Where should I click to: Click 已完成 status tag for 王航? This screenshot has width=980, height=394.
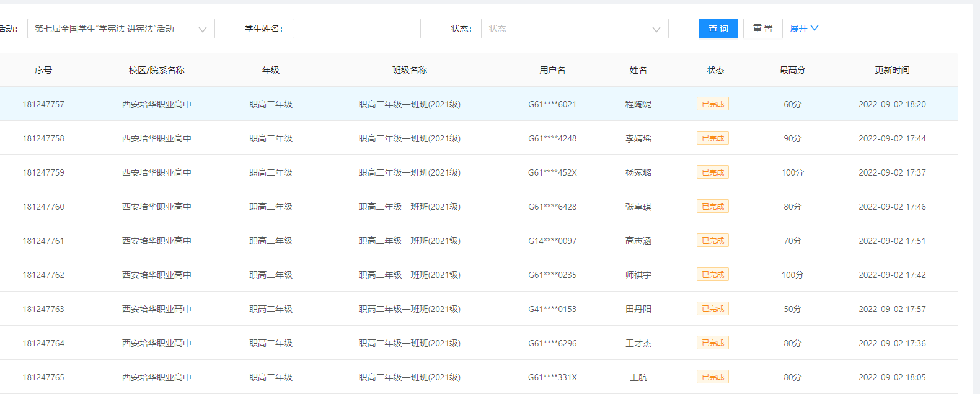[712, 377]
